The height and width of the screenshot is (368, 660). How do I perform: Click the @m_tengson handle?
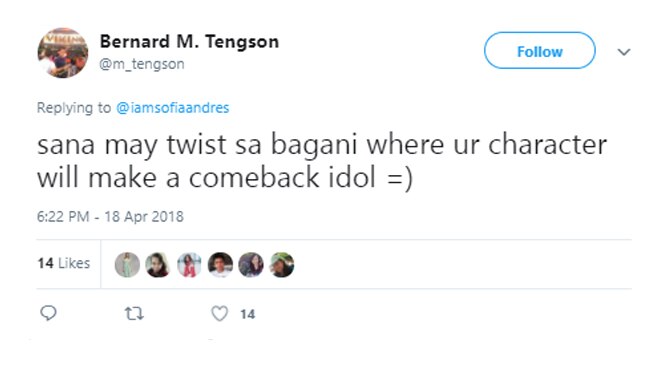142,64
